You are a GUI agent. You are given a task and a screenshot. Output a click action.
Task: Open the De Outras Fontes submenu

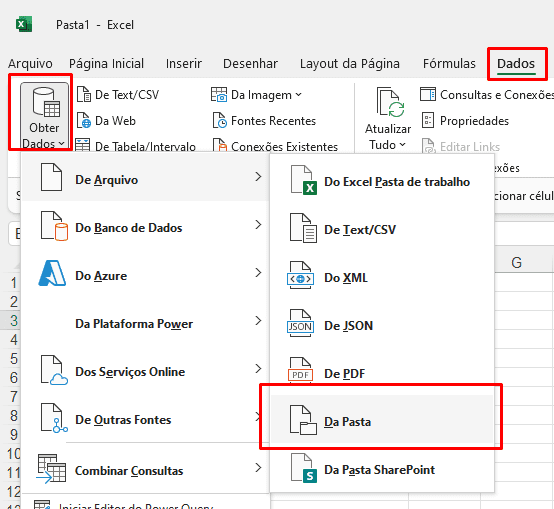coord(145,417)
